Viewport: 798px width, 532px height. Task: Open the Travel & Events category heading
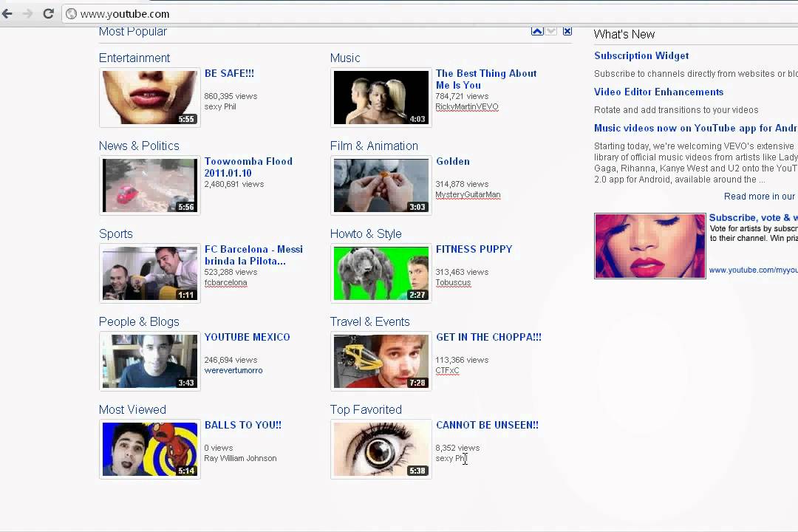click(x=370, y=322)
